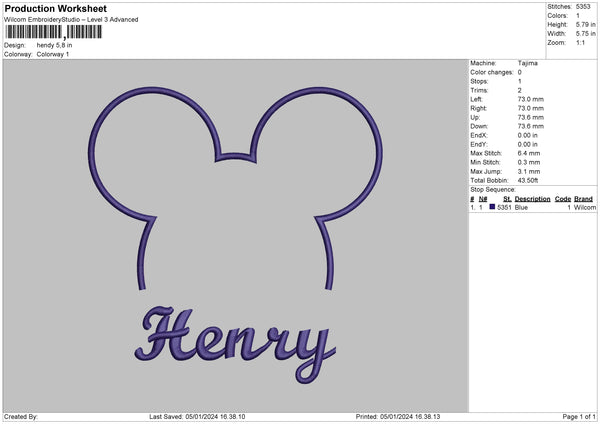The height and width of the screenshot is (424, 600).
Task: Click the Colorway 1 value
Action: [x=54, y=54]
